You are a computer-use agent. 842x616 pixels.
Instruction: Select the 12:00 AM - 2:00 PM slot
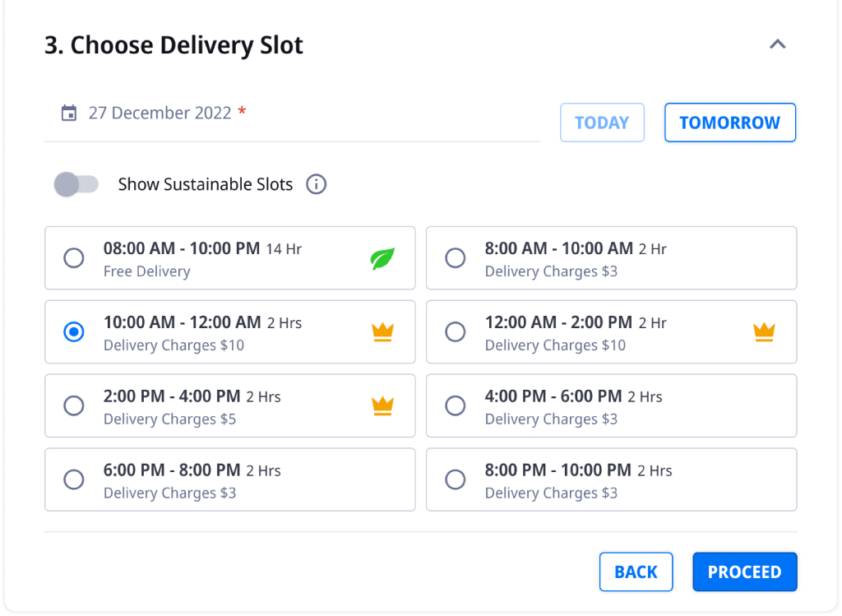click(456, 331)
